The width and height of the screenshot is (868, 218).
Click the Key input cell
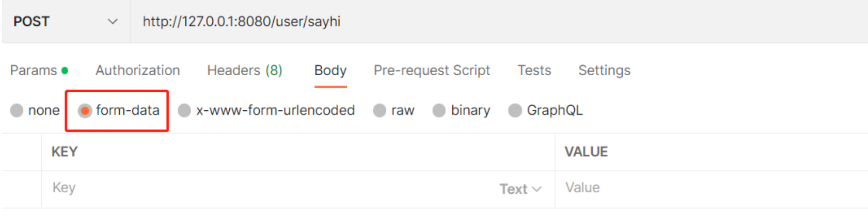(x=258, y=188)
